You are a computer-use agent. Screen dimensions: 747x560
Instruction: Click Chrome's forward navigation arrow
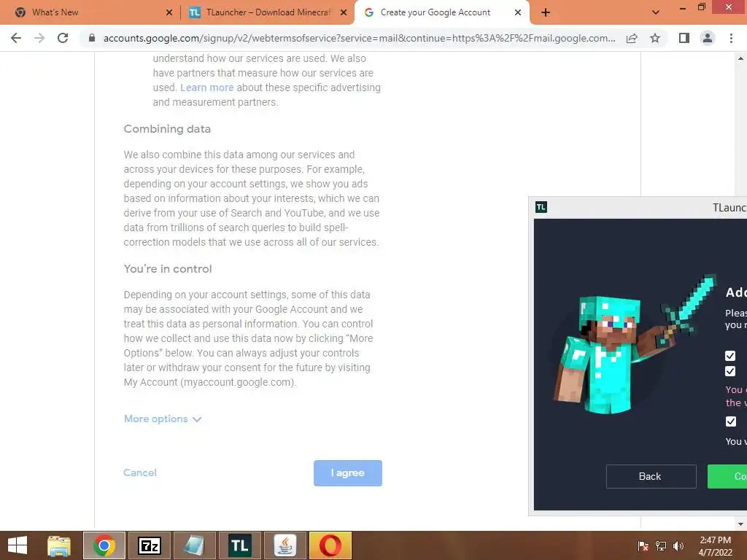(39, 38)
